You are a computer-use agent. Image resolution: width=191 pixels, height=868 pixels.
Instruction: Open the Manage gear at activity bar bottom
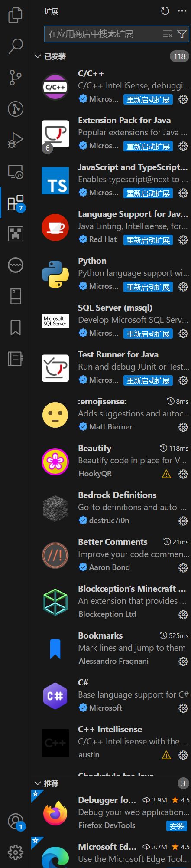coord(16,852)
